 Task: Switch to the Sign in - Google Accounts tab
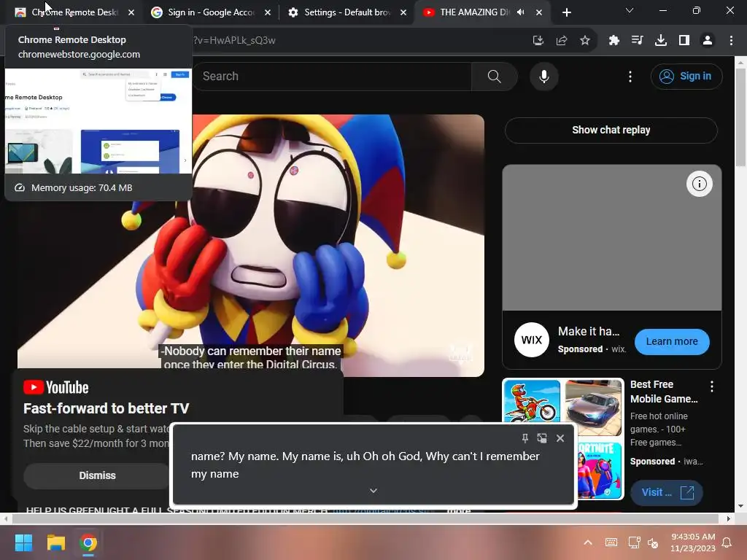[211, 12]
